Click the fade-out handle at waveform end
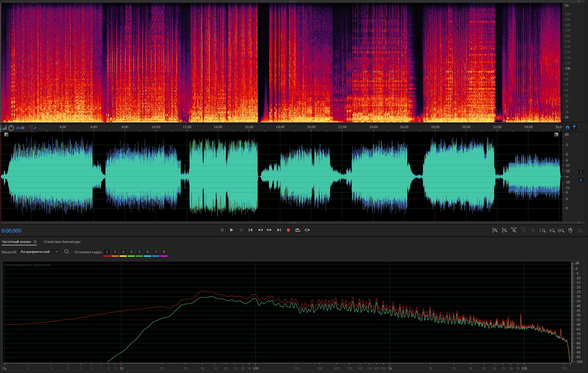The height and width of the screenshot is (373, 588). click(x=556, y=134)
